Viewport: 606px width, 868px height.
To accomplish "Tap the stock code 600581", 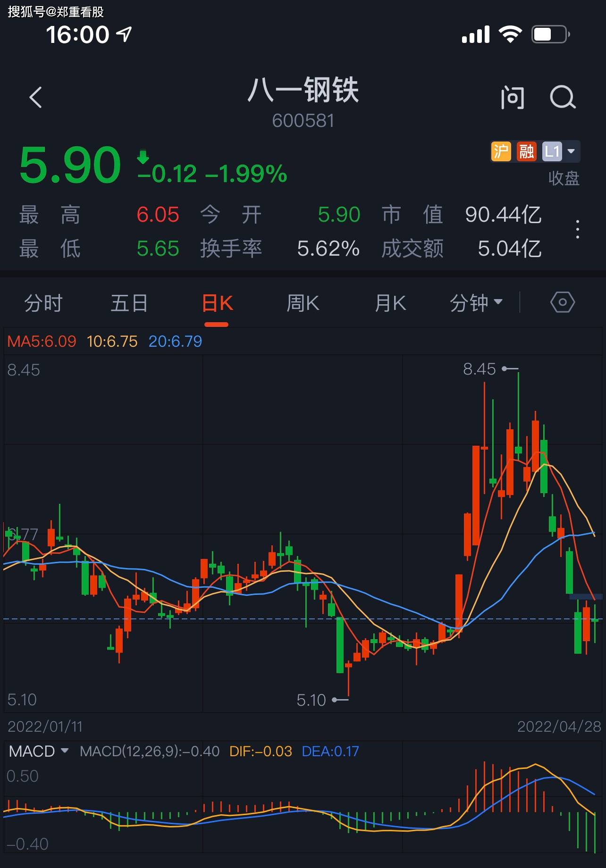I will 303,121.
